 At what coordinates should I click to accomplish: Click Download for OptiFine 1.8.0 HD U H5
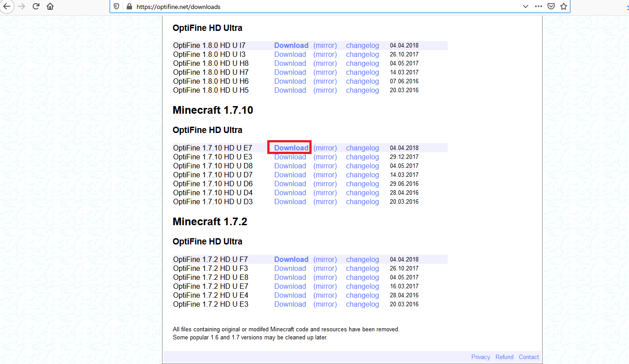point(290,90)
